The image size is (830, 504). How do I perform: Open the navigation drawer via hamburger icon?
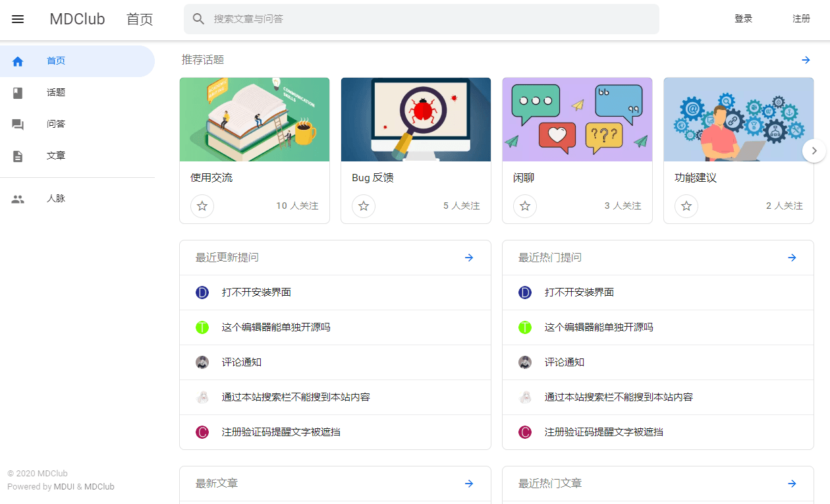[x=17, y=19]
